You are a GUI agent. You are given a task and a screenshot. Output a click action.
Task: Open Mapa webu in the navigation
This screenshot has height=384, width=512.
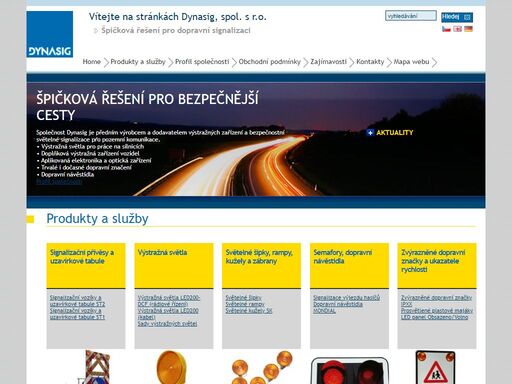click(x=411, y=62)
